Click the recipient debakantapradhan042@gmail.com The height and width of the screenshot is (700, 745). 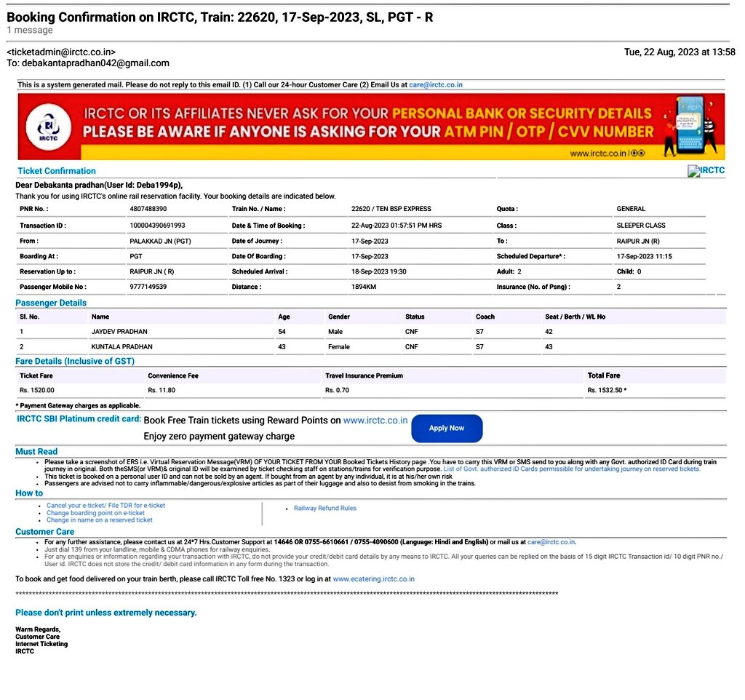click(x=95, y=63)
